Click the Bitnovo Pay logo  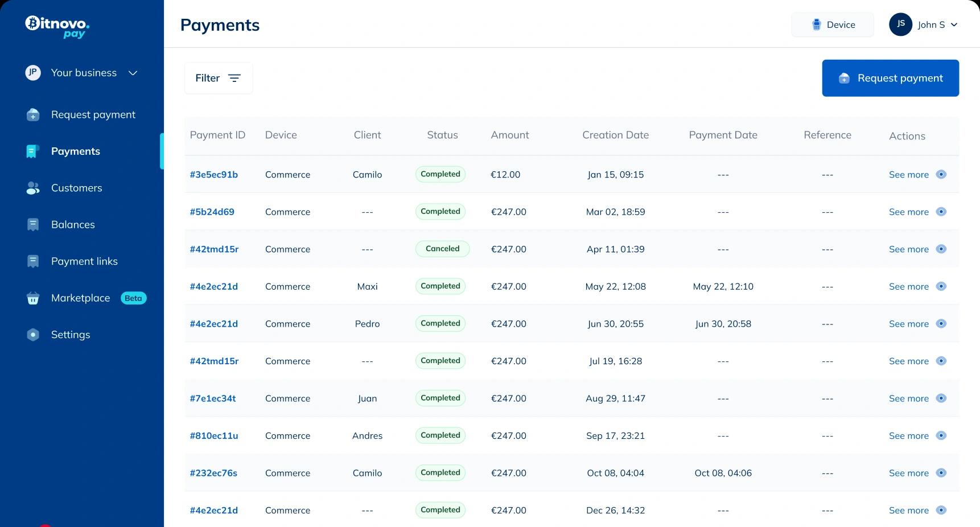[56, 27]
